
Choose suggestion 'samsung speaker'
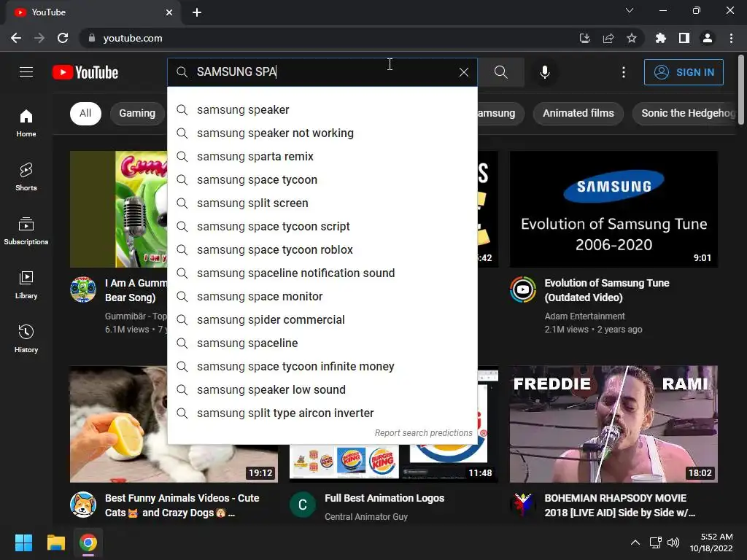coord(322,109)
